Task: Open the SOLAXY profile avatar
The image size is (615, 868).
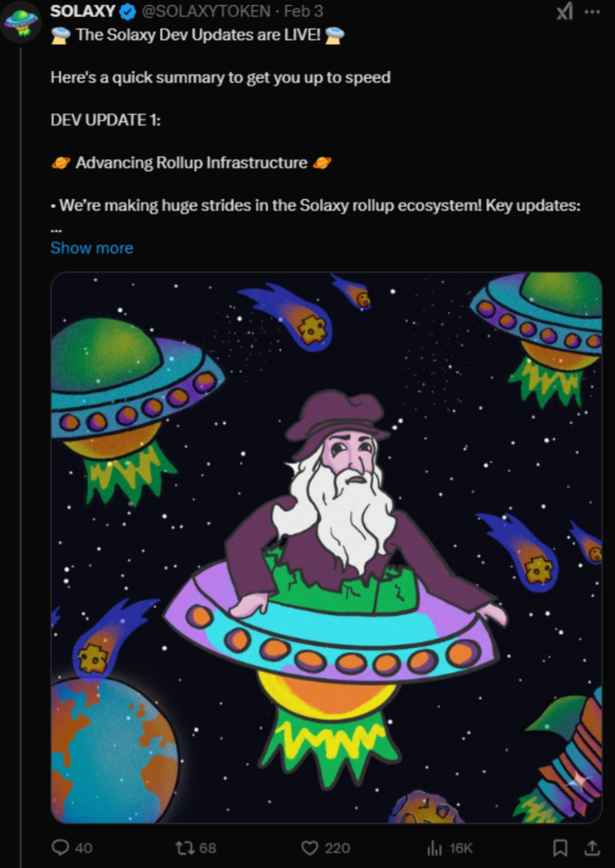Action: (20, 22)
